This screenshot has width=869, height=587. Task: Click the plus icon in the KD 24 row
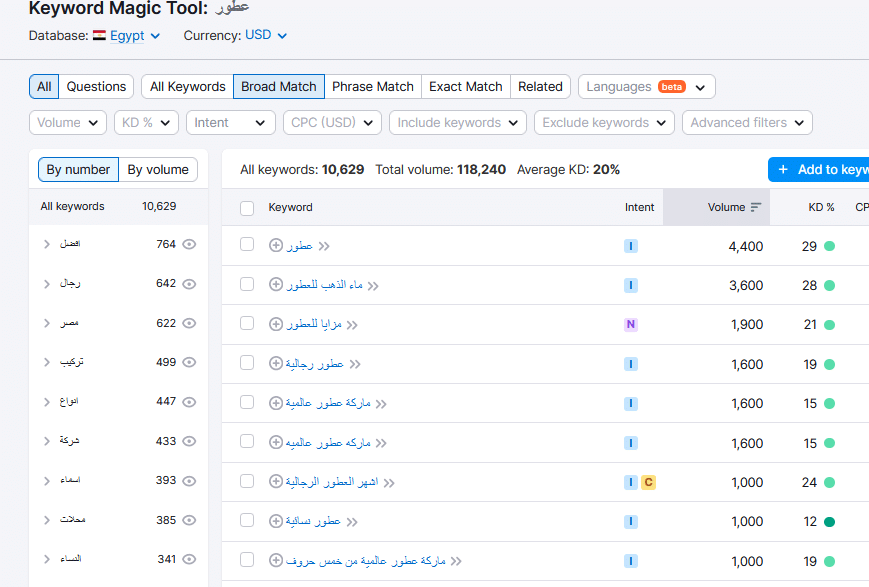276,481
